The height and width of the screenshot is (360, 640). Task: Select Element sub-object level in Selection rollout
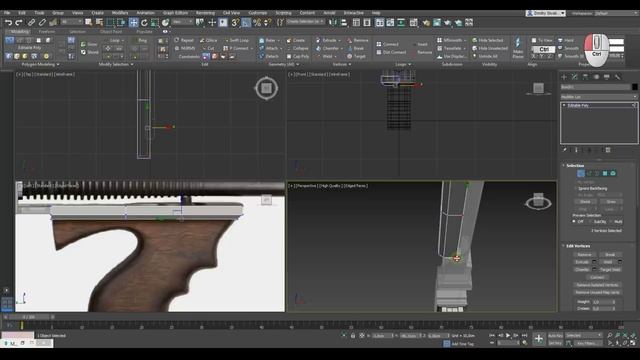tap(613, 173)
